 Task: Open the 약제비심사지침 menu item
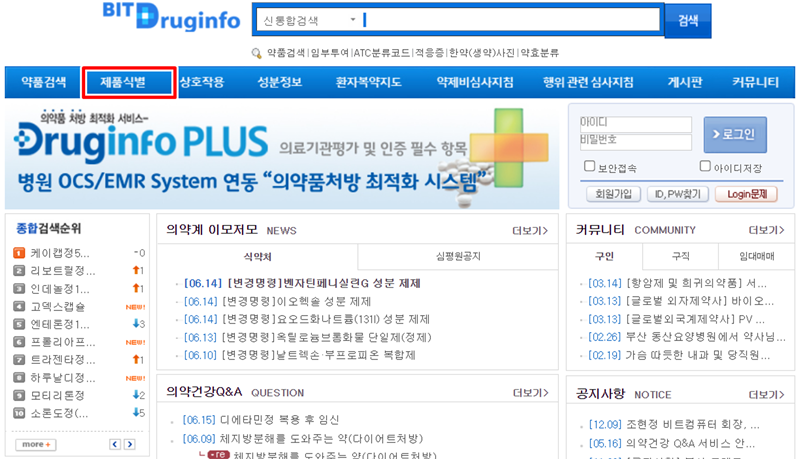[x=475, y=82]
